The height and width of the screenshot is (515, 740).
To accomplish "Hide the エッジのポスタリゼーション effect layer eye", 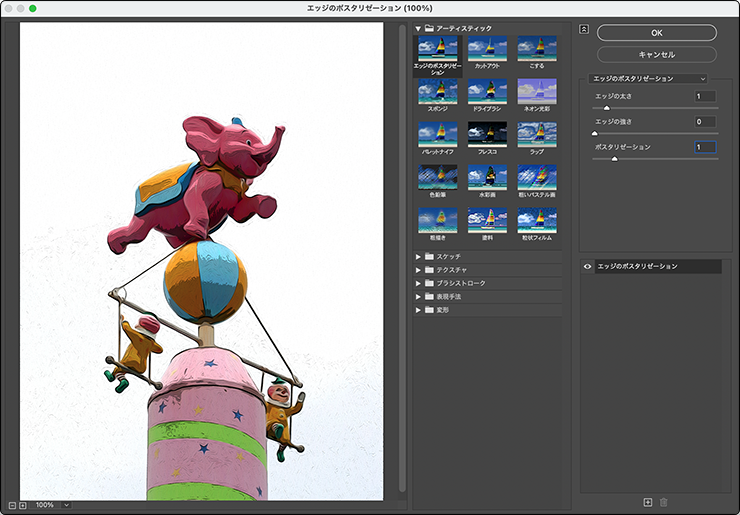I will click(587, 267).
